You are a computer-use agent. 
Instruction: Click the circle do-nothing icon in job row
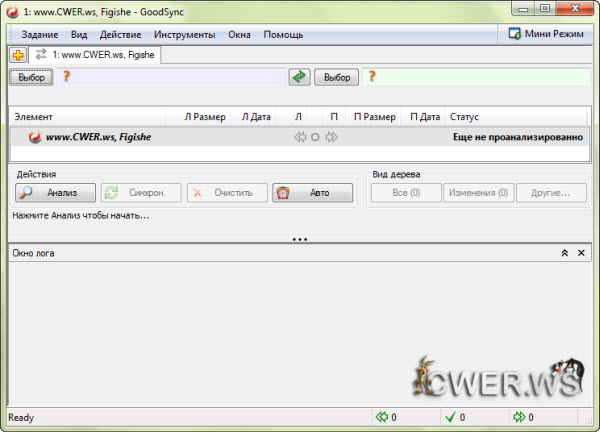coord(315,137)
